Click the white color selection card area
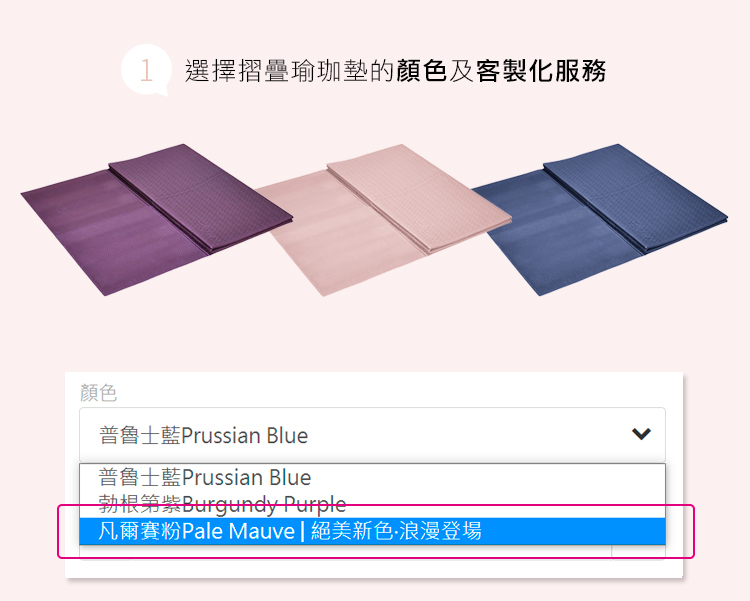 point(374,475)
